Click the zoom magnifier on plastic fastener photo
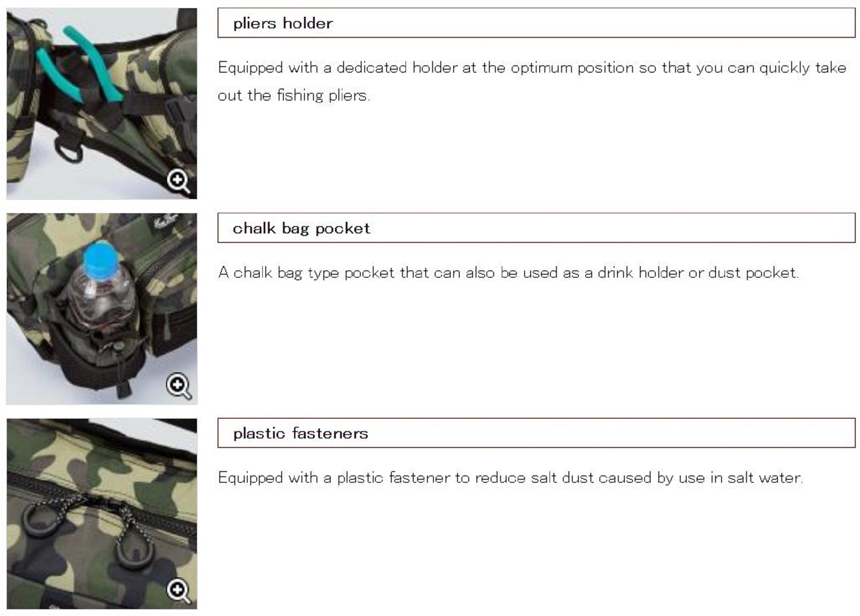Image resolution: width=860 pixels, height=616 pixels. [178, 591]
